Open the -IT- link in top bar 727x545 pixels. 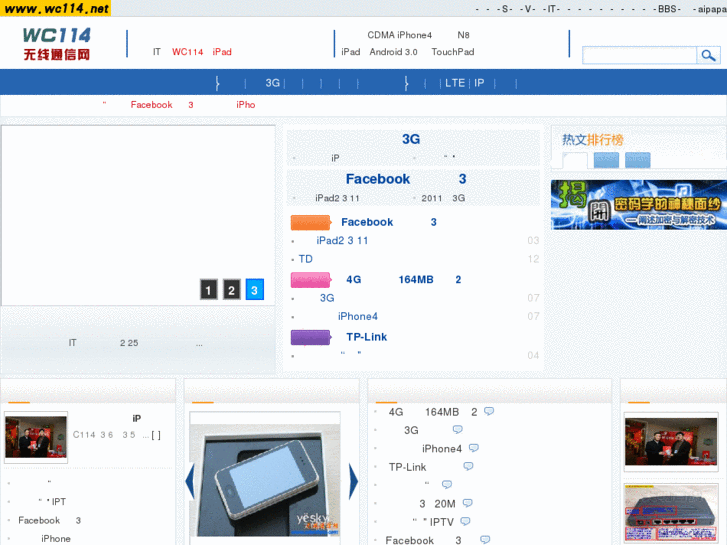tap(551, 9)
